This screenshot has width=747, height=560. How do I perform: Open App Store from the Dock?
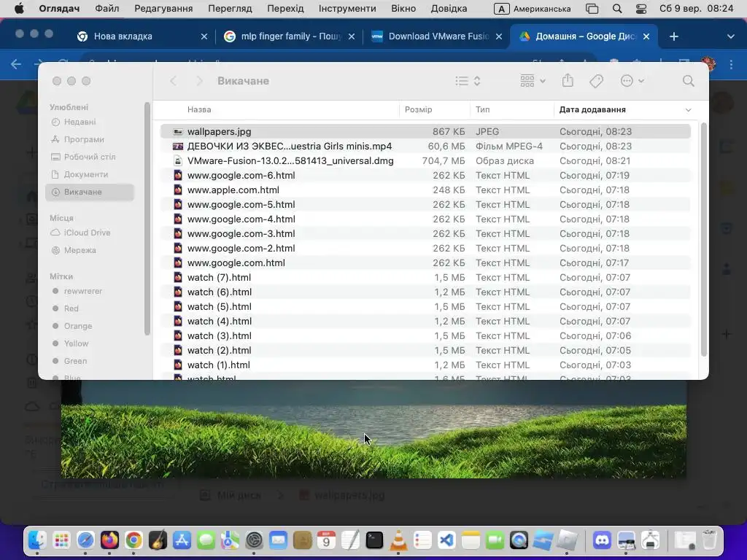[182, 540]
